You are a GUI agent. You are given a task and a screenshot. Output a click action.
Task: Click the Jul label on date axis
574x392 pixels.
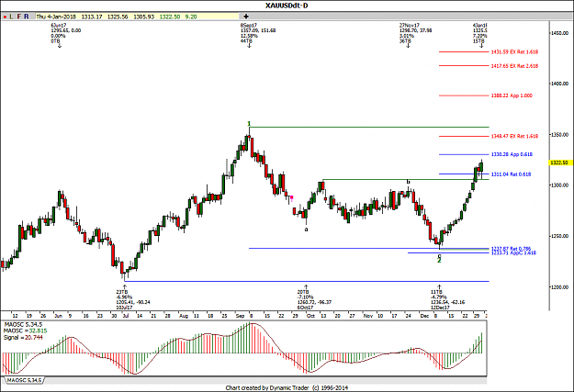(126, 316)
